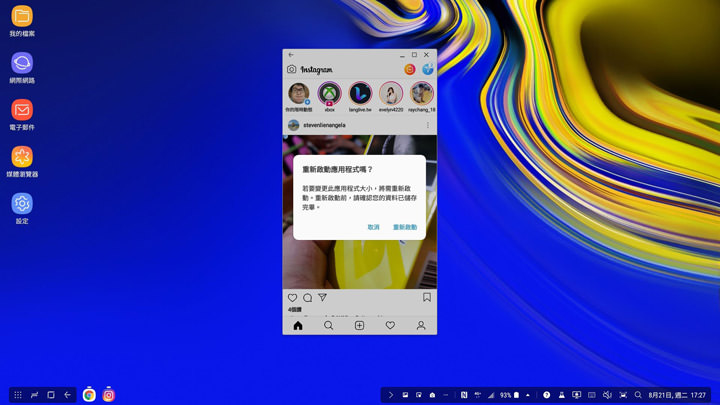
Task: Open Instagram activity heart tab
Action: 390,326
